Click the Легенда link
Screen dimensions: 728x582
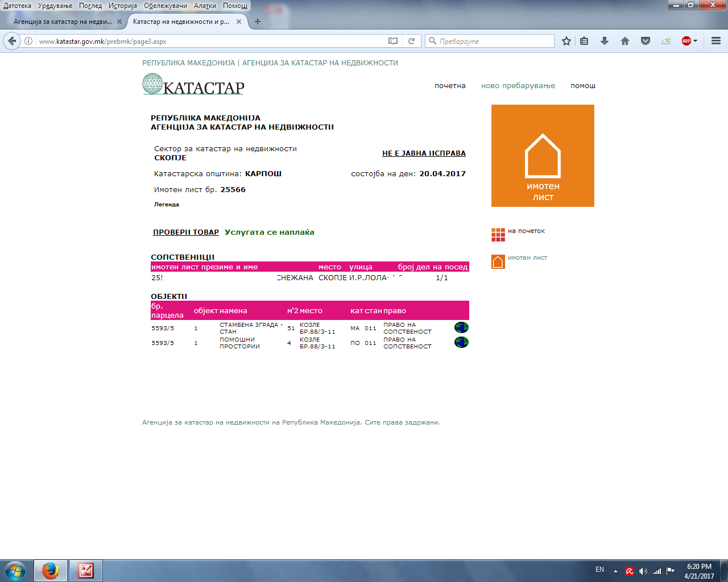[167, 205]
